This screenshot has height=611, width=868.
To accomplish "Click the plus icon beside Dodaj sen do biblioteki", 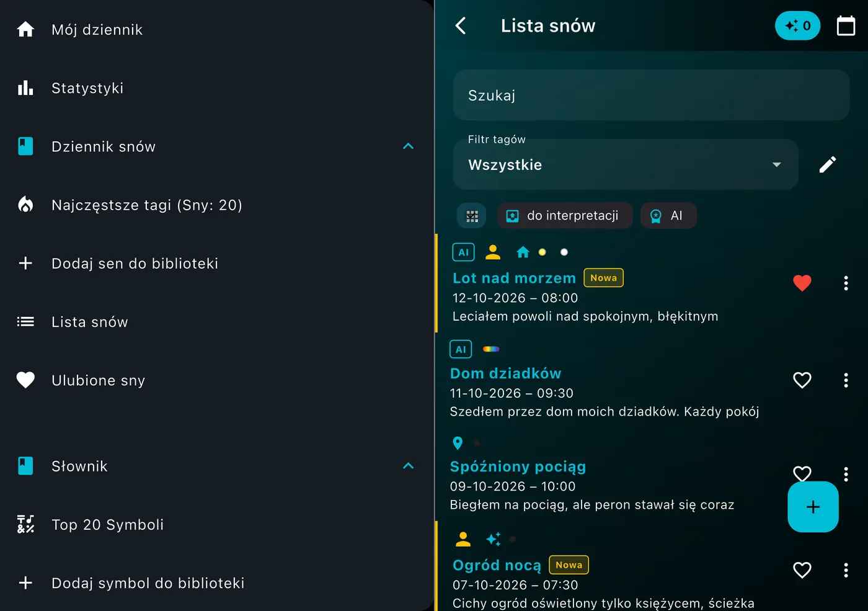I will pyautogui.click(x=25, y=263).
